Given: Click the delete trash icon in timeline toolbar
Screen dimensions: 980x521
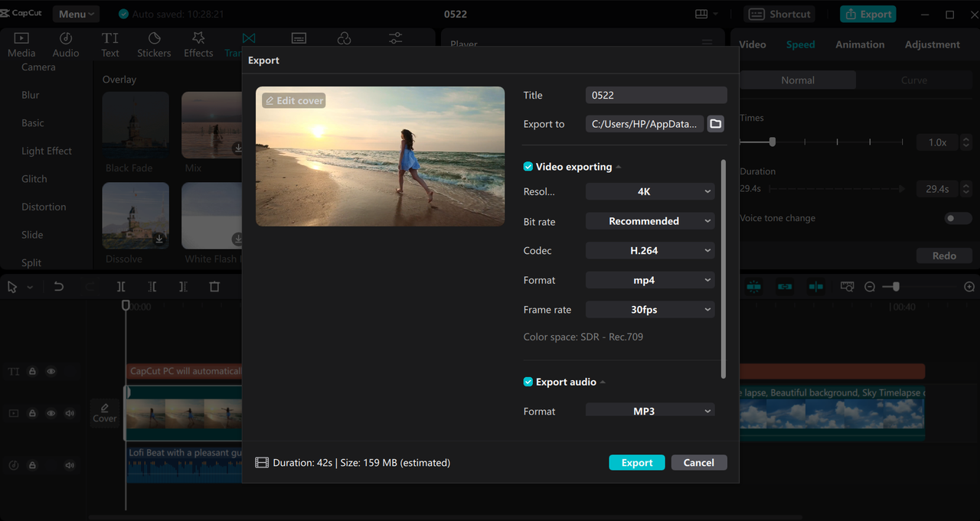Looking at the screenshot, I should coord(214,287).
